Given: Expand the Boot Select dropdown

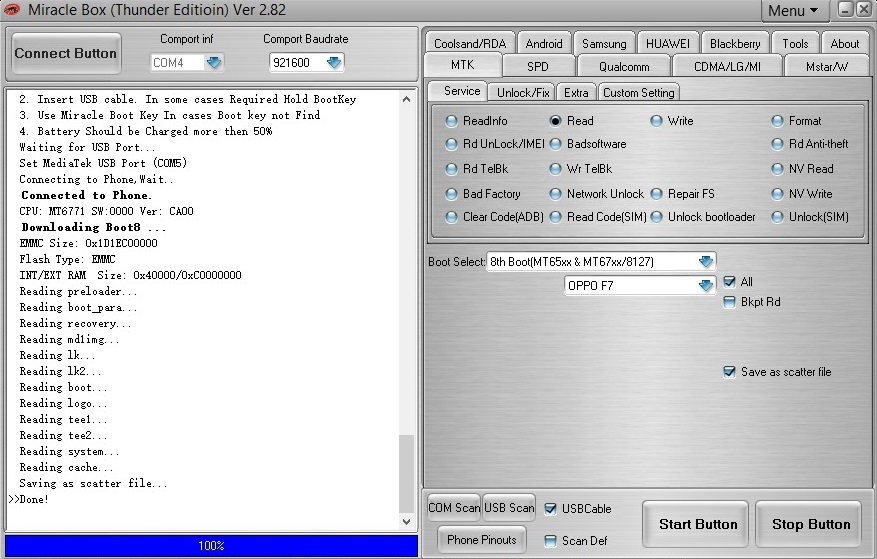Looking at the screenshot, I should click(706, 261).
